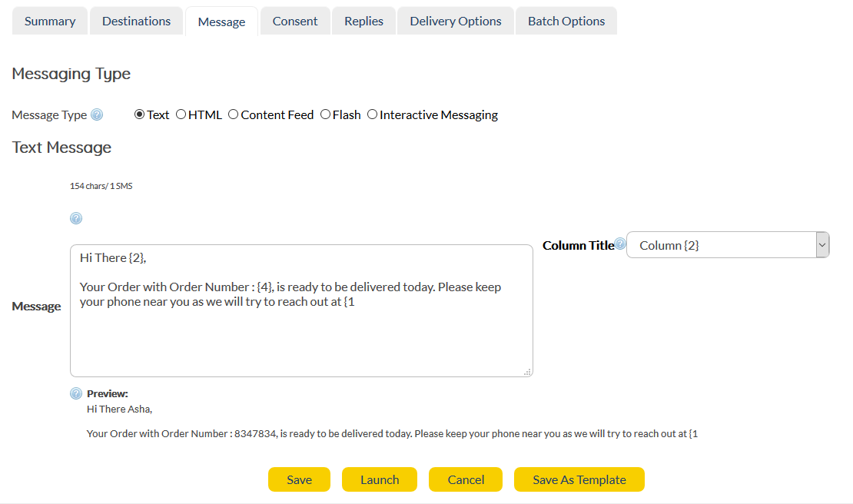The height and width of the screenshot is (504, 853).
Task: Click help icon beside Column Title
Action: [620, 244]
